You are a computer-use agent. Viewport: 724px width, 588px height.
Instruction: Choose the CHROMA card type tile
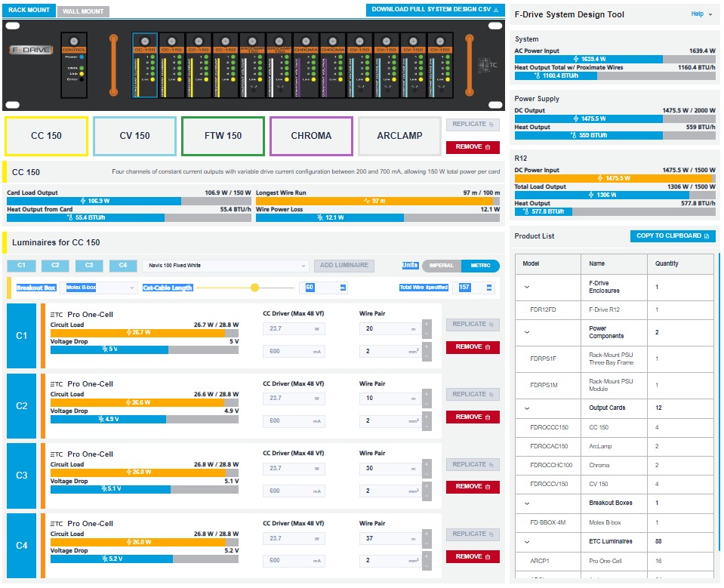point(311,136)
